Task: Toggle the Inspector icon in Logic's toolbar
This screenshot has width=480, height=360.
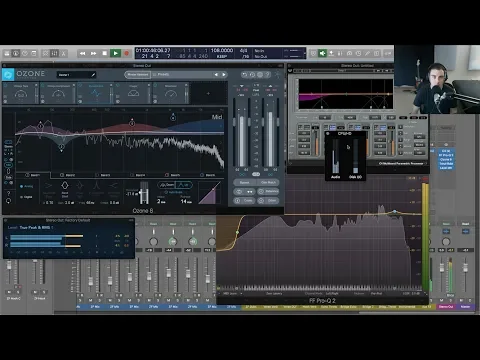Action: click(16, 53)
